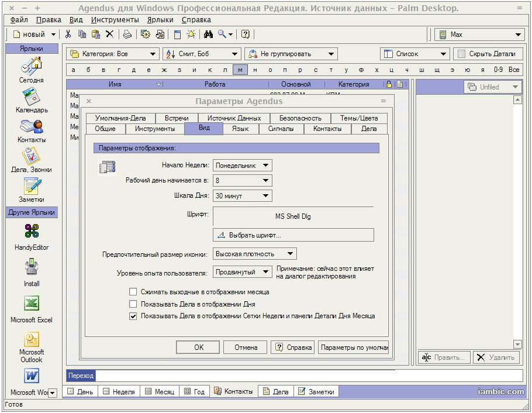Open the Рабочий день начинается dropdown
The width and height of the screenshot is (532, 413).
click(242, 180)
